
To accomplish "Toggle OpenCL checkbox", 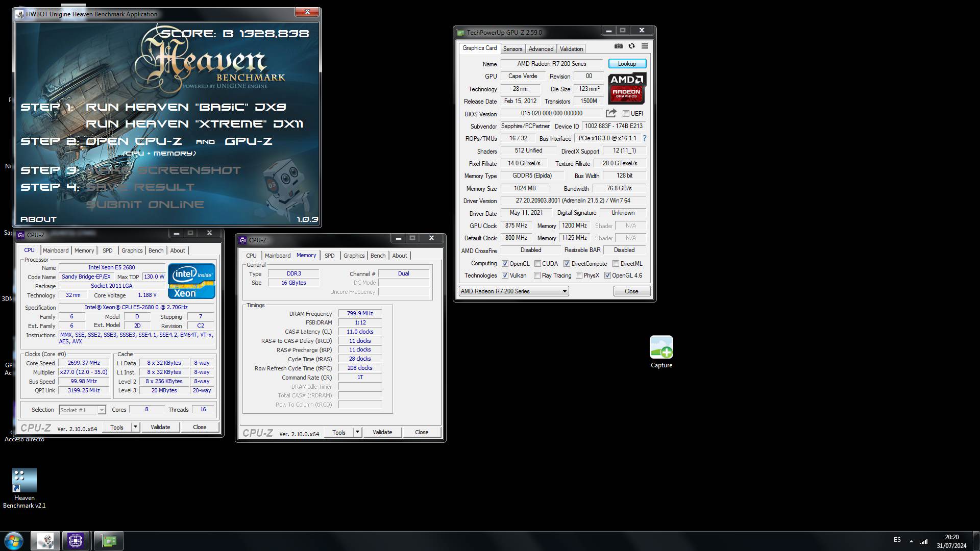I will click(505, 264).
